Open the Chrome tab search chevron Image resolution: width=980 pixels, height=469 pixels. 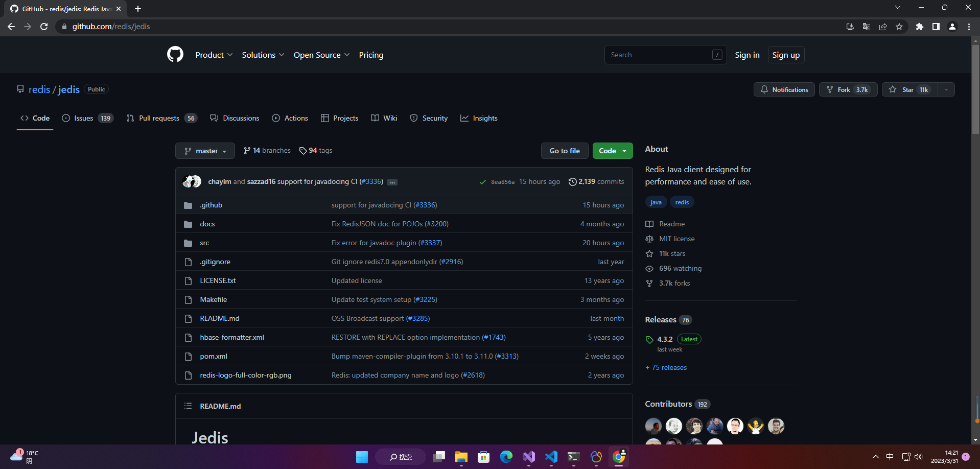[898, 8]
